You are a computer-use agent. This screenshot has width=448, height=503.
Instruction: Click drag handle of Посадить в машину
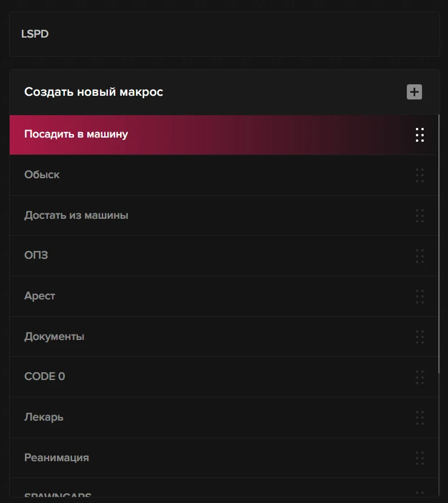420,135
